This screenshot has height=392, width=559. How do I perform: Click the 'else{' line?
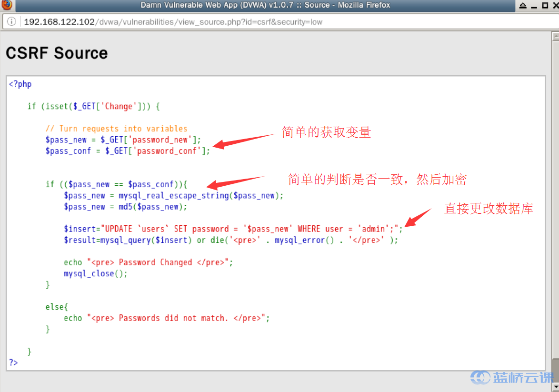coord(57,307)
